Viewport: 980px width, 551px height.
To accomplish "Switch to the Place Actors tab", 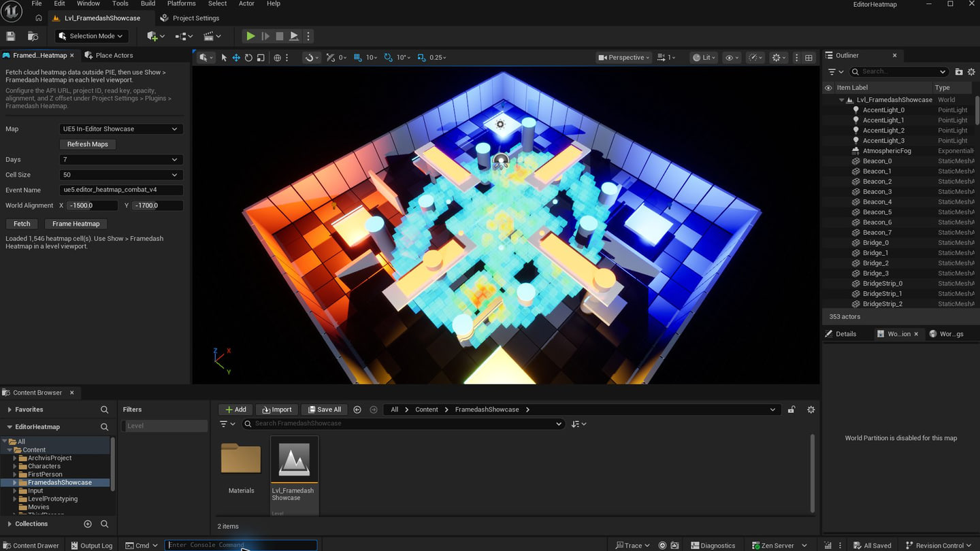I will tap(108, 55).
